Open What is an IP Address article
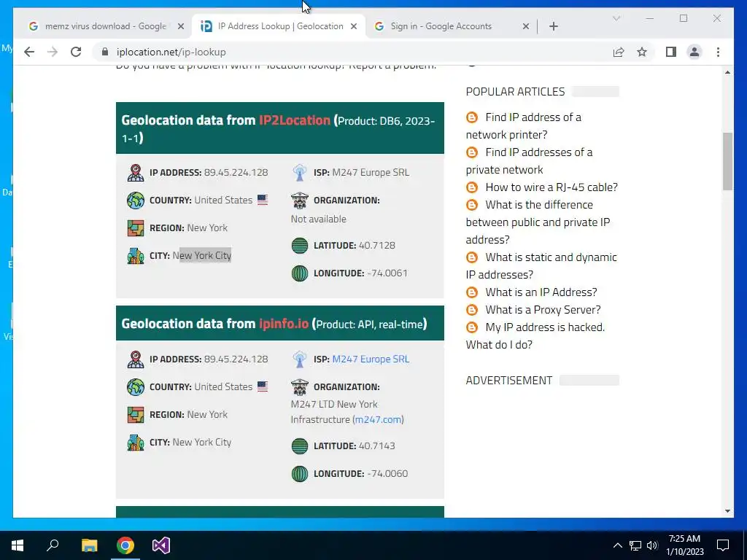This screenshot has width=747, height=560. click(x=541, y=292)
